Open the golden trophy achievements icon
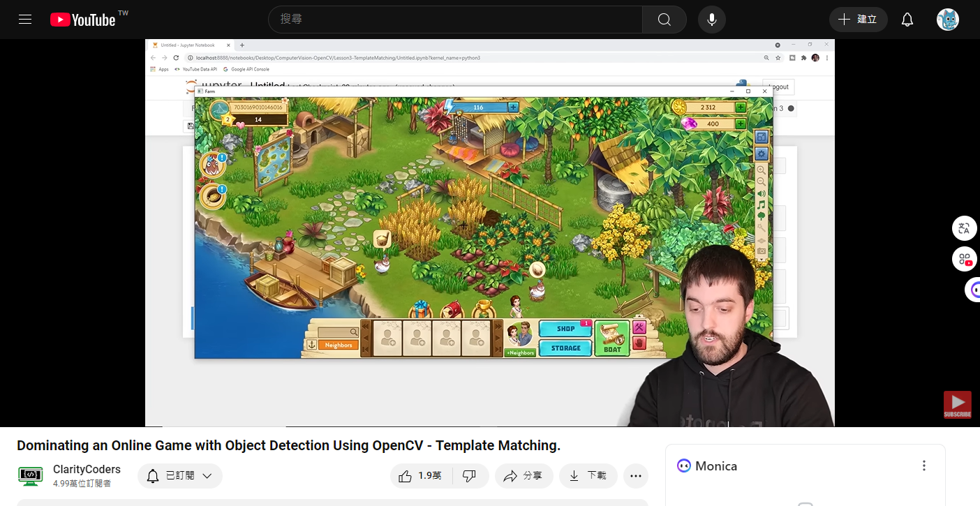Image resolution: width=980 pixels, height=506 pixels. [483, 310]
